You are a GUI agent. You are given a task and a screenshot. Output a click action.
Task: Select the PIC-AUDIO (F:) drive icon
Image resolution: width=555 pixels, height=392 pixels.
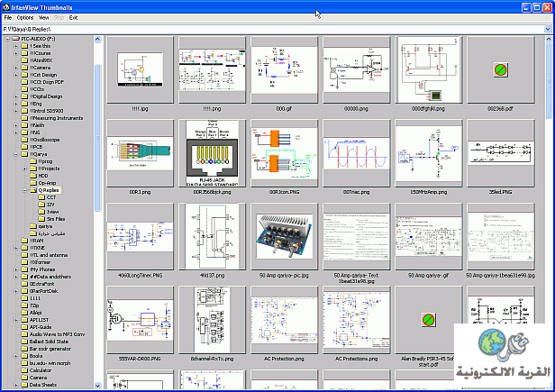16,39
